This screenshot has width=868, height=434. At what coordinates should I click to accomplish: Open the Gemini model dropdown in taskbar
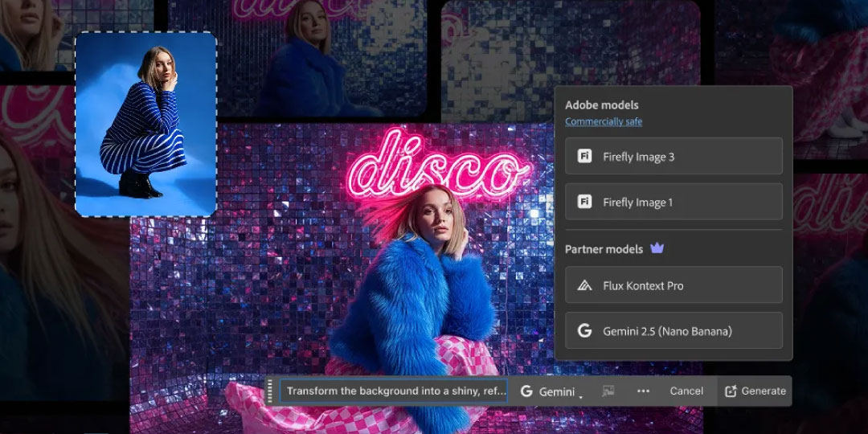tap(551, 391)
